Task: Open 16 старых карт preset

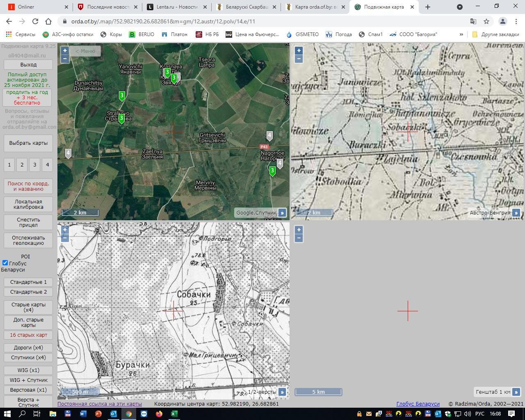Action: point(28,335)
